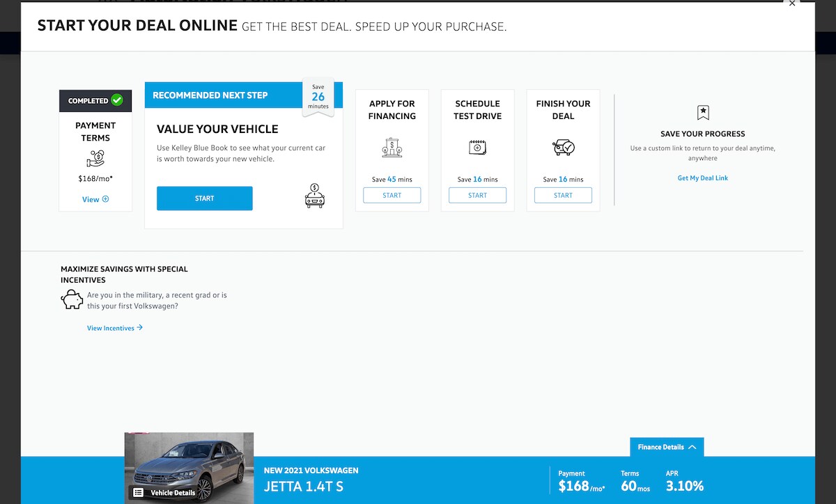
Task: Expand the Finance Details tab
Action: pyautogui.click(x=667, y=447)
